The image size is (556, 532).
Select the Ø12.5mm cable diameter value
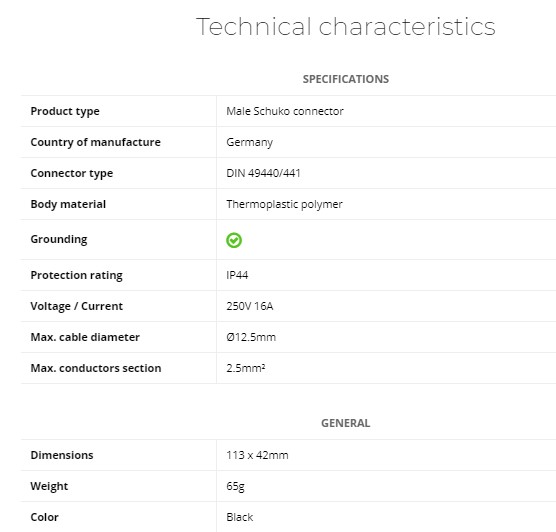251,337
